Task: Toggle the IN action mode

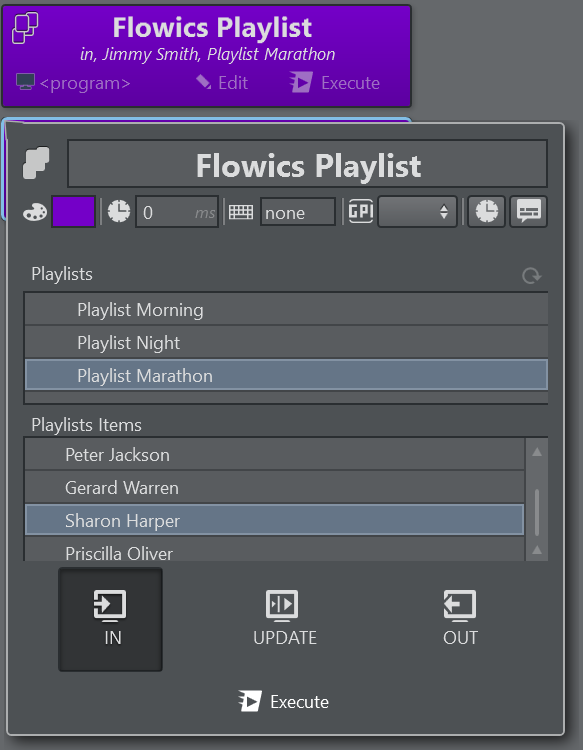Action: pos(110,619)
